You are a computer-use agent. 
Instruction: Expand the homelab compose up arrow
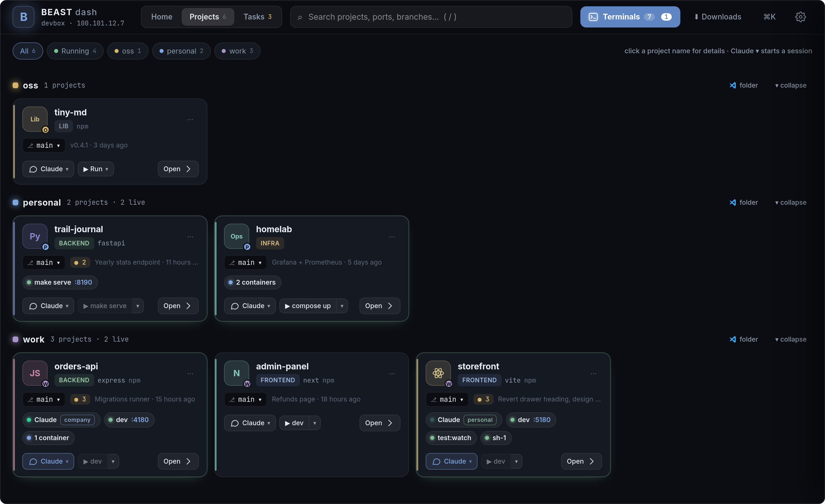coord(342,306)
